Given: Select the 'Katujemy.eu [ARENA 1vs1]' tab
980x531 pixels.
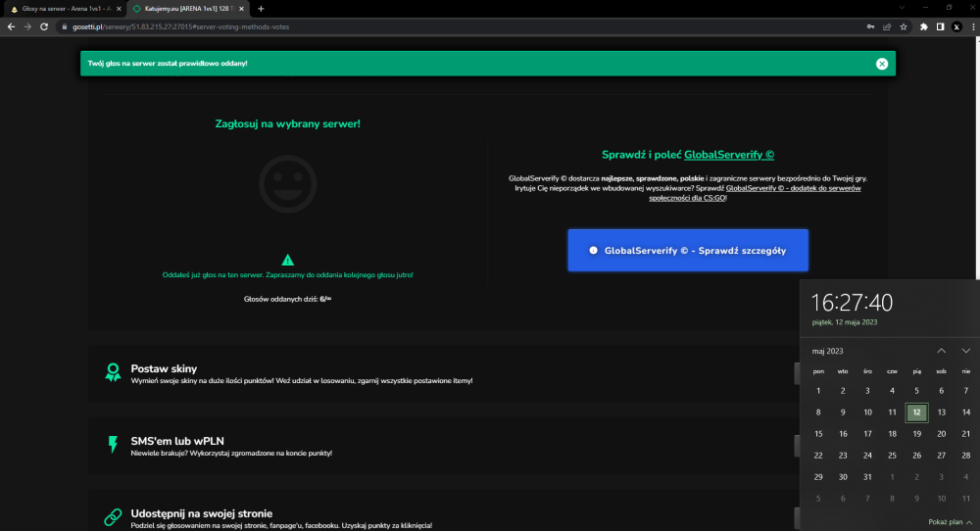Looking at the screenshot, I should pyautogui.click(x=187, y=9).
